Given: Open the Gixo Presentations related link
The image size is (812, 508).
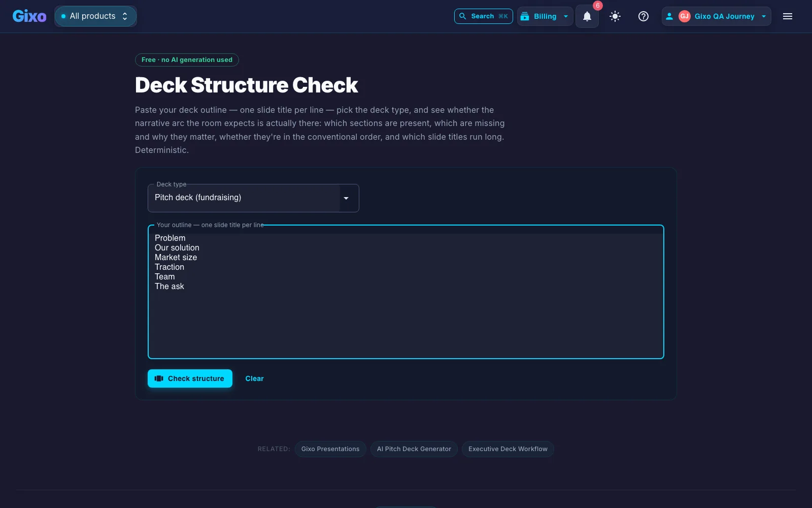Looking at the screenshot, I should tap(330, 449).
